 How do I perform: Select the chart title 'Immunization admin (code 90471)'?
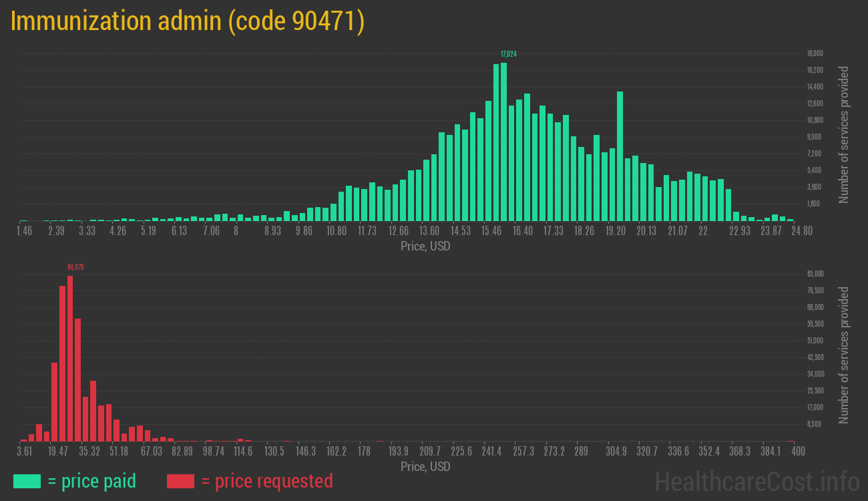point(188,21)
